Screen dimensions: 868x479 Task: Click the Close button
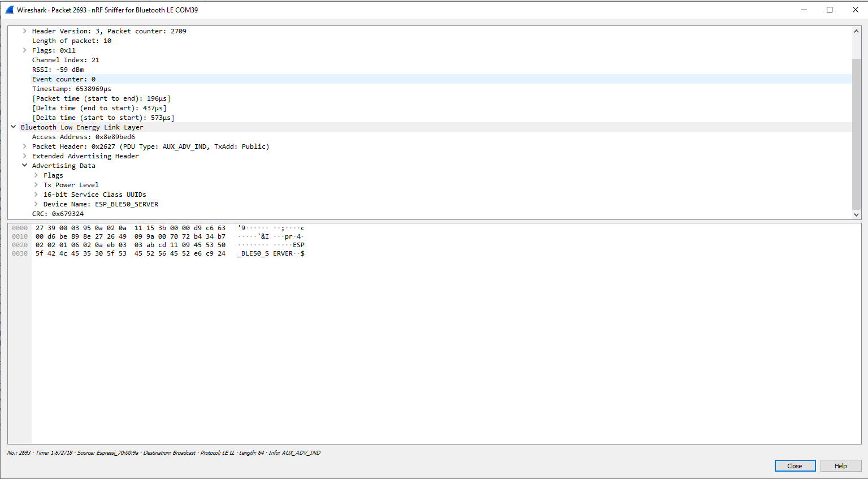click(x=795, y=465)
